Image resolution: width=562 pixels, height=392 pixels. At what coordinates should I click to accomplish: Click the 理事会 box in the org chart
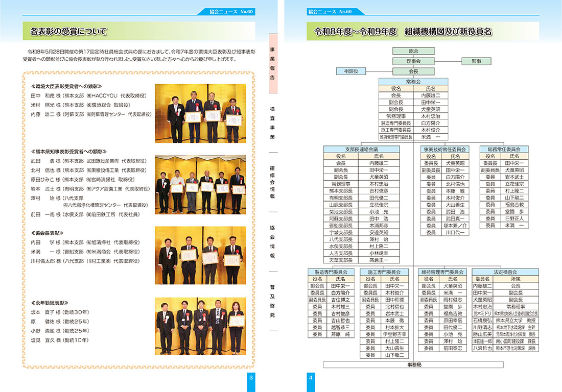point(413,61)
